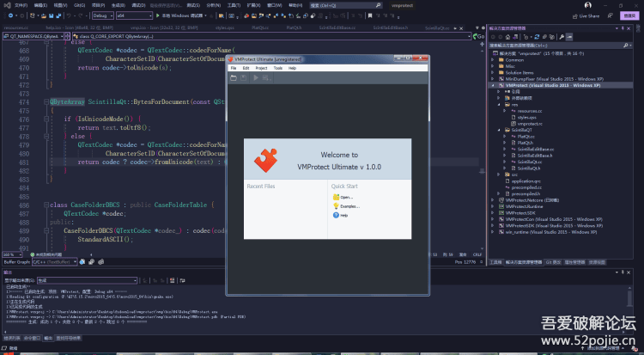Open the Output source dropdown
The height and width of the screenshot is (355, 644).
pos(87,280)
